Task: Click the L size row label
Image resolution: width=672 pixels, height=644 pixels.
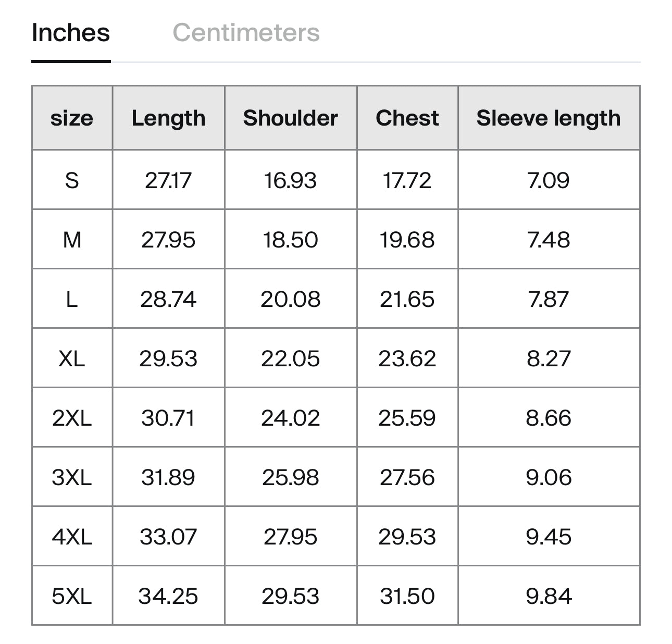Action: (72, 299)
